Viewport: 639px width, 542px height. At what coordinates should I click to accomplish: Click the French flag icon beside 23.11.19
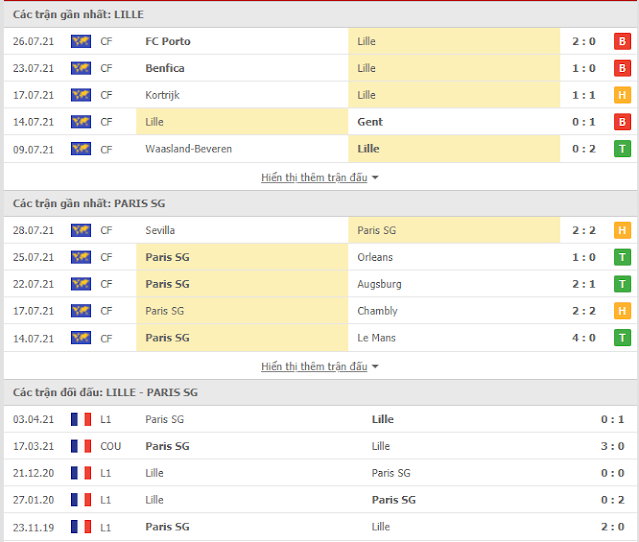coord(81,527)
